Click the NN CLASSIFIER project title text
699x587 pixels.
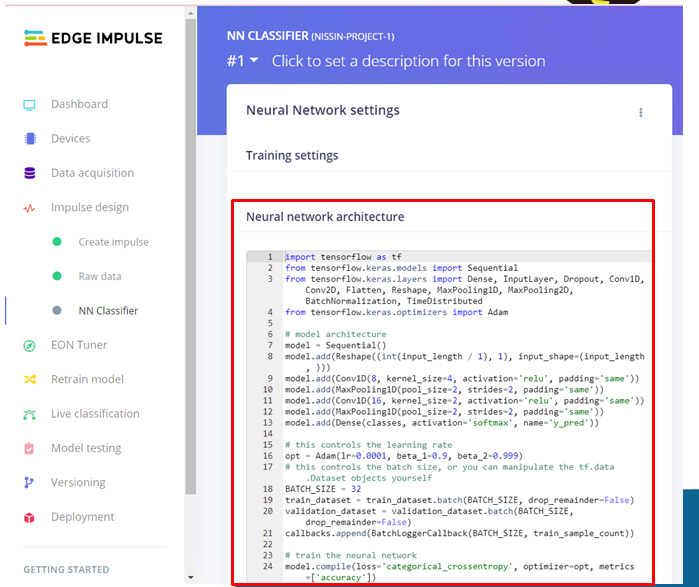point(310,36)
